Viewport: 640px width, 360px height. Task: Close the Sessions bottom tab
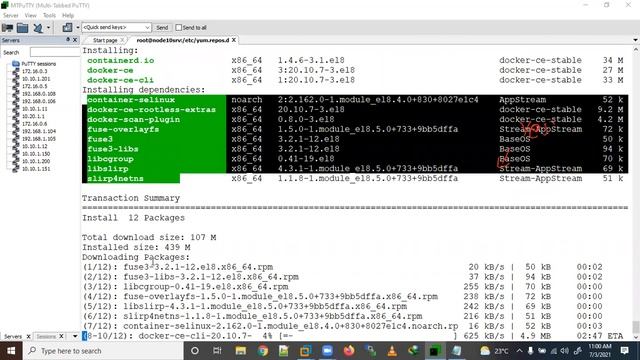coord(61,336)
